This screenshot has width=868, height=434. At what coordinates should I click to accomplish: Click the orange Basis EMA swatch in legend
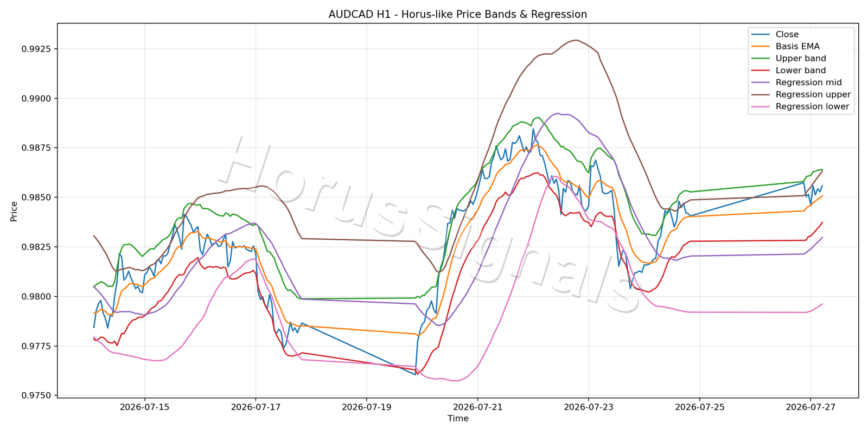pos(761,47)
